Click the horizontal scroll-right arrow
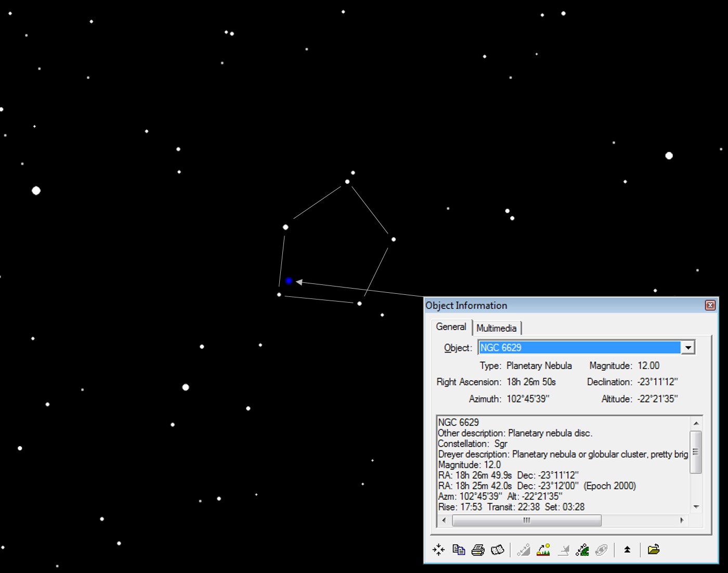This screenshot has width=728, height=573. tap(682, 520)
